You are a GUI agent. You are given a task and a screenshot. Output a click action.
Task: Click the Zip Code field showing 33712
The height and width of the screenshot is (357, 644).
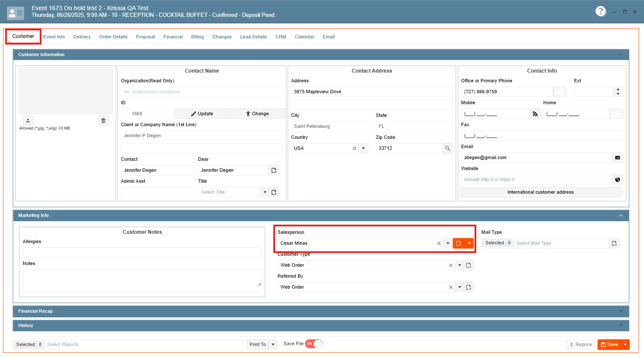pyautogui.click(x=409, y=148)
